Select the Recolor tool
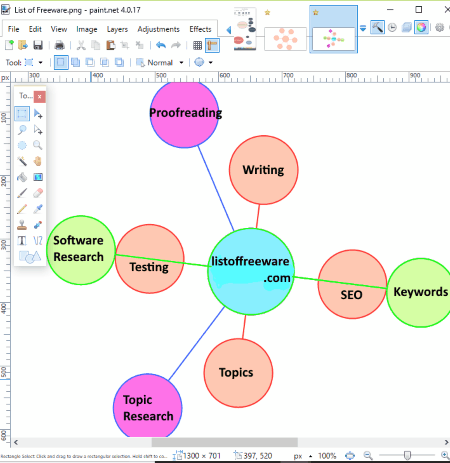Viewport: 450px width, 463px height. tap(38, 225)
